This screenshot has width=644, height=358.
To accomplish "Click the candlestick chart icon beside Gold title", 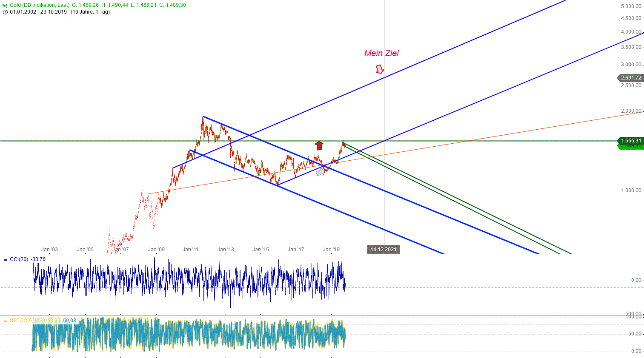I will pyautogui.click(x=5, y=5).
